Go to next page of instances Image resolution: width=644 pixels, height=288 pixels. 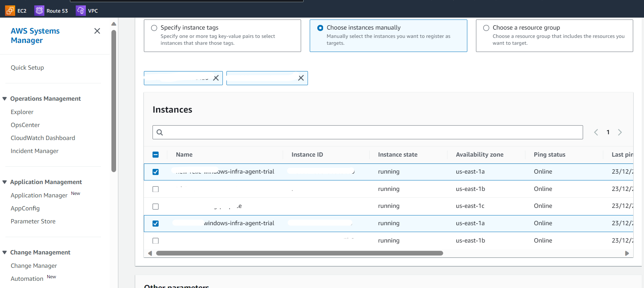[x=620, y=132]
